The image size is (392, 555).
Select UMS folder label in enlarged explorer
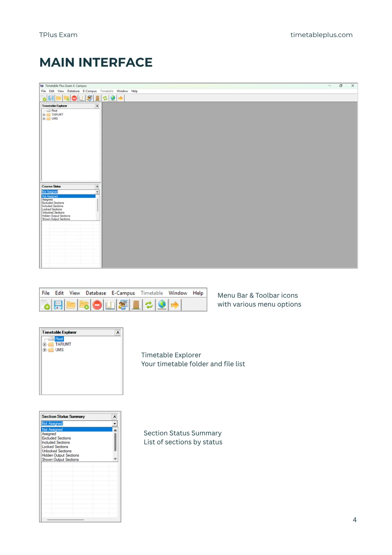[59, 350]
